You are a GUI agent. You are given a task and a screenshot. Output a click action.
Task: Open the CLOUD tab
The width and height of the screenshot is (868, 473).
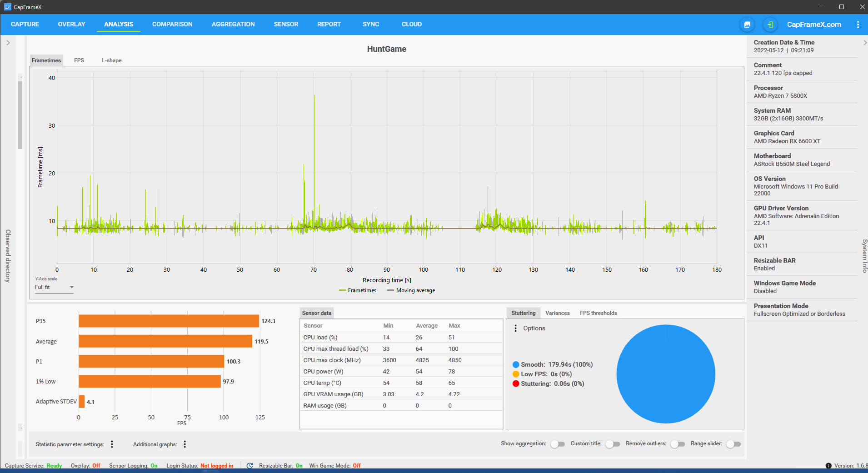pyautogui.click(x=412, y=24)
